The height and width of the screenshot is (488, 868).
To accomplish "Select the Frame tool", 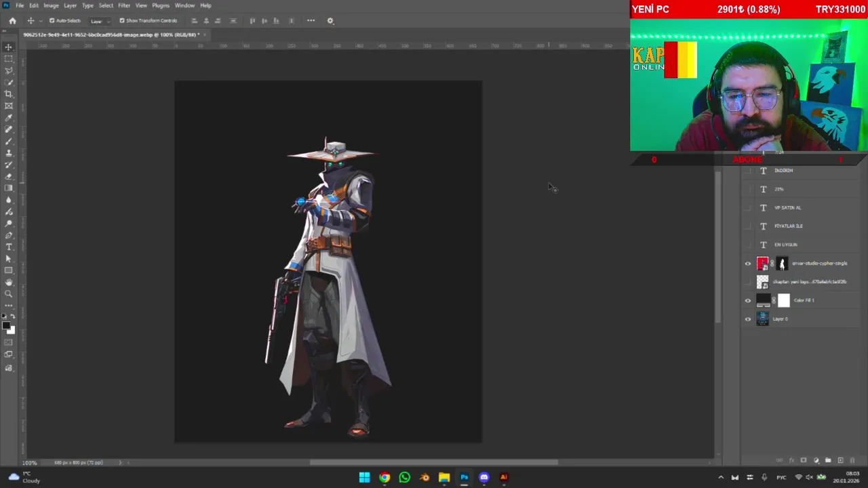I will click(9, 106).
